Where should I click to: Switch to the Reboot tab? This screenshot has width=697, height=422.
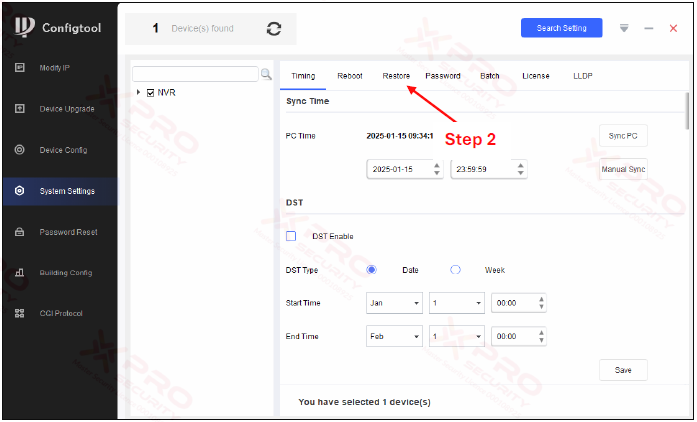[x=350, y=76]
